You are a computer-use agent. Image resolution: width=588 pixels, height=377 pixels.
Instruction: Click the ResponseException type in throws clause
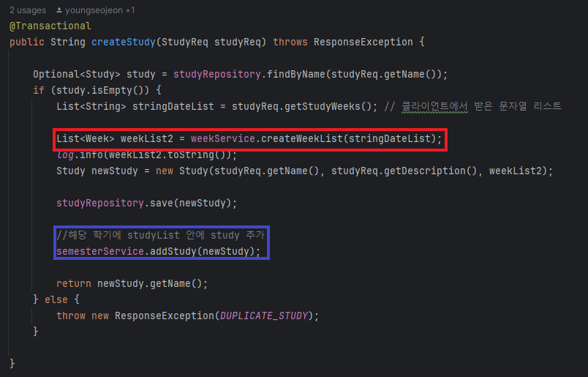click(x=363, y=42)
